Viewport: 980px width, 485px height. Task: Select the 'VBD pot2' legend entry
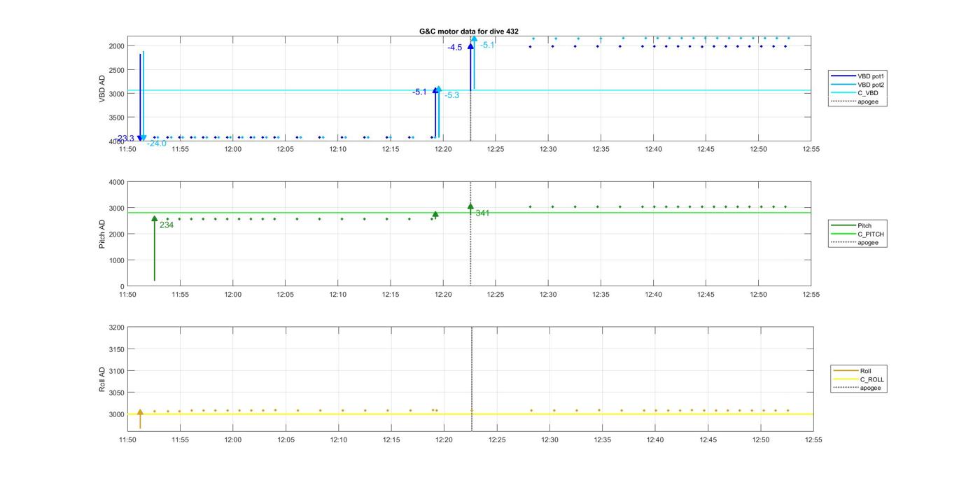[857, 84]
